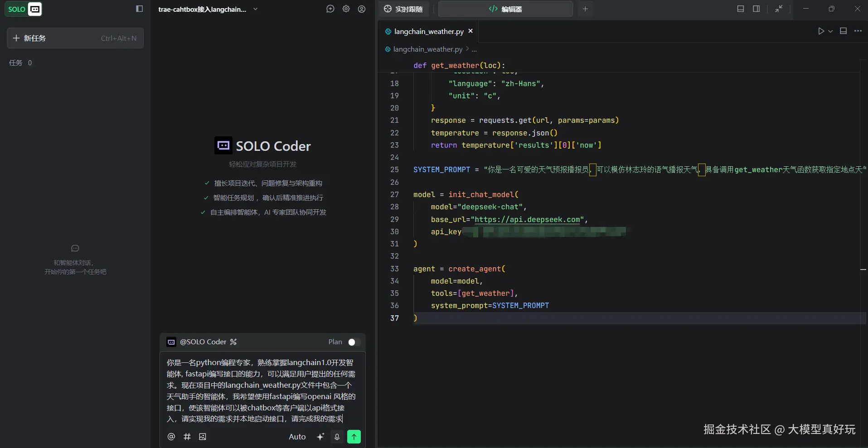
Task: Select the 实时跟随 tab
Action: [403, 9]
